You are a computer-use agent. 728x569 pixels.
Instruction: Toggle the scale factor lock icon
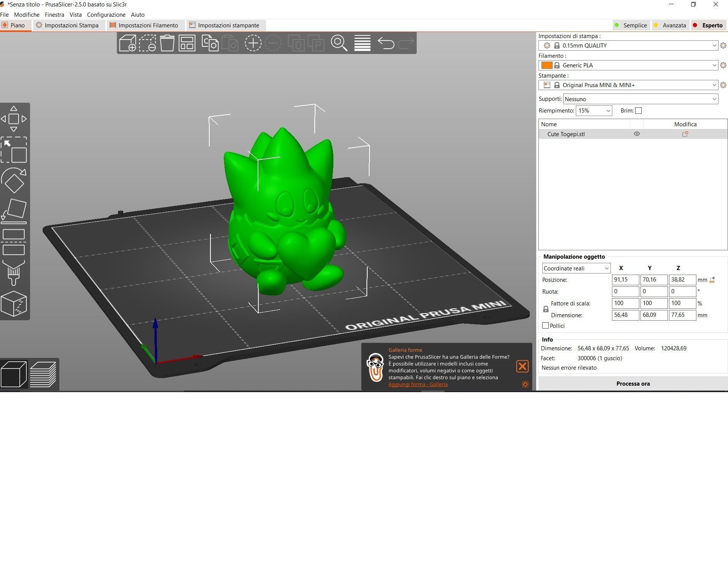(x=546, y=309)
